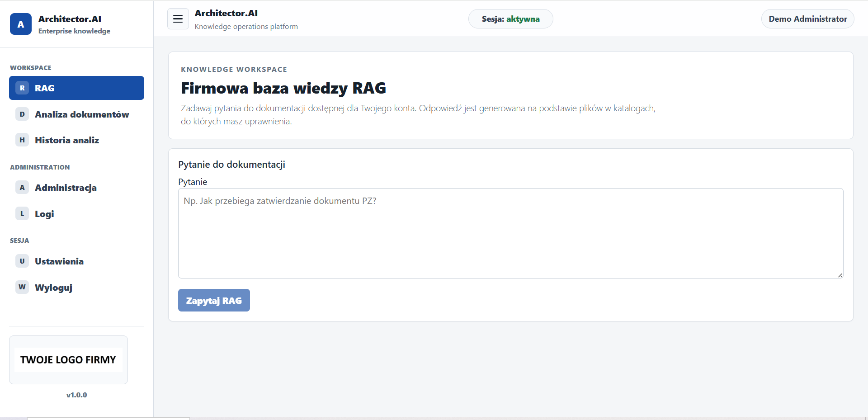868x420 pixels.
Task: Click the Zapytaj RAG button
Action: (x=214, y=300)
